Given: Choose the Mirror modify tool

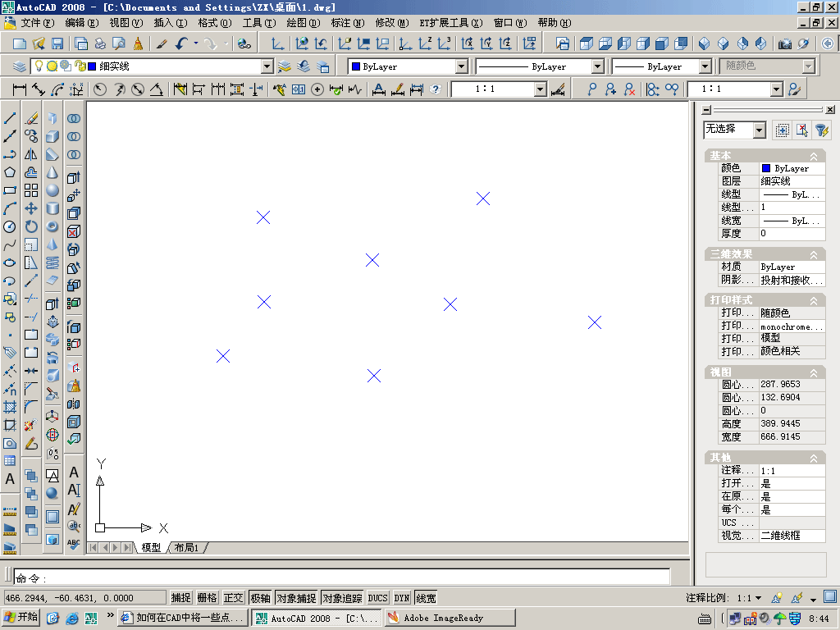Looking at the screenshot, I should (x=31, y=154).
